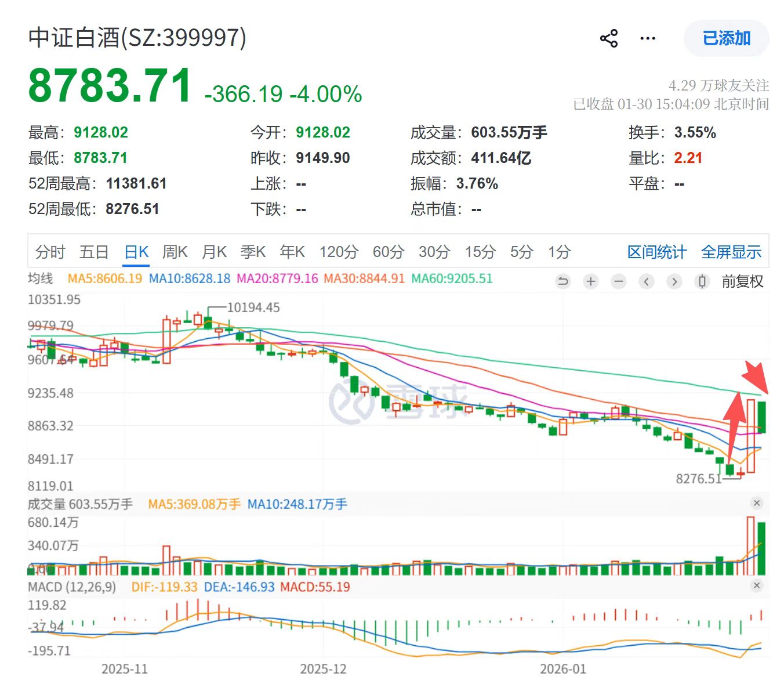The width and height of the screenshot is (784, 680).
Task: Click the 4.29 万球友关注 follower count
Action: coord(719,86)
